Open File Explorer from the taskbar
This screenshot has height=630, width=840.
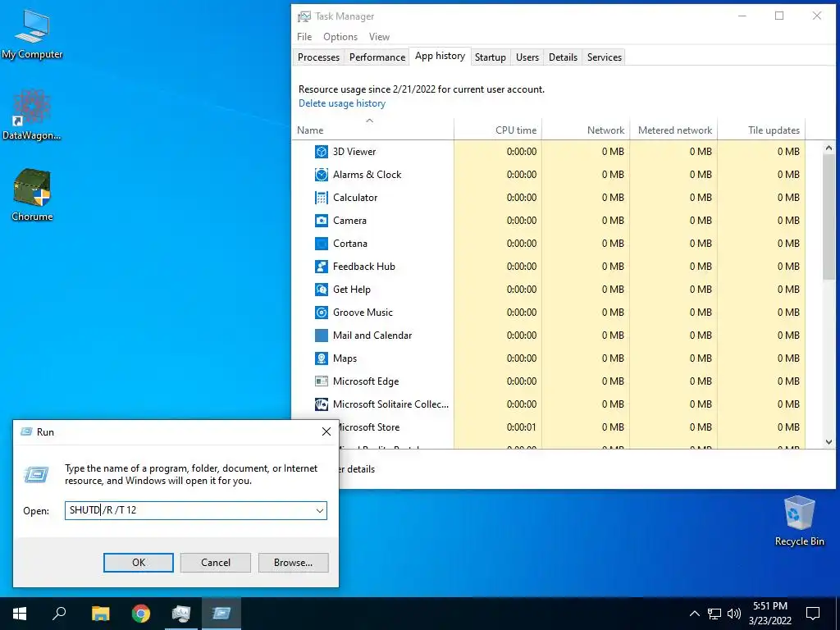(100, 614)
